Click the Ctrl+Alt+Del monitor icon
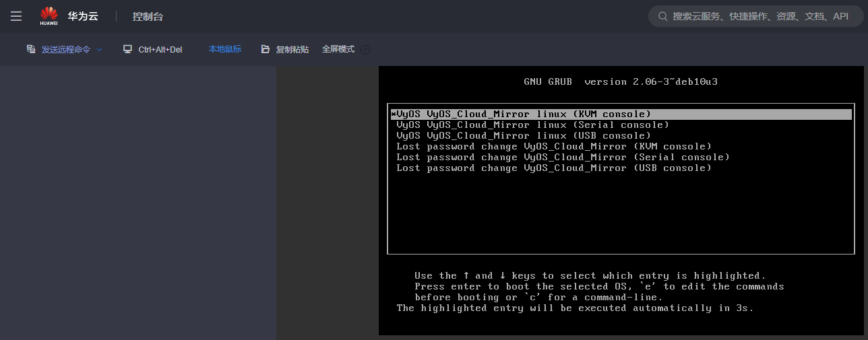The height and width of the screenshot is (340, 868). [127, 49]
